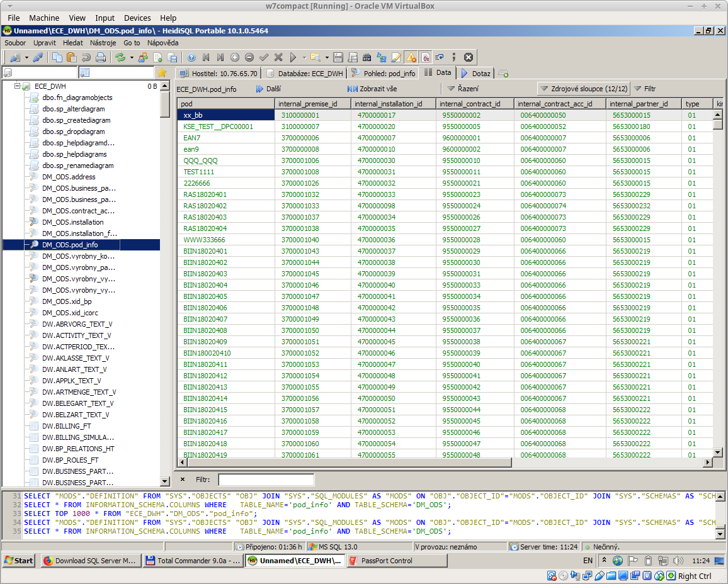Click the Refresh toolbar icon
The image size is (728, 584).
[x=120, y=57]
